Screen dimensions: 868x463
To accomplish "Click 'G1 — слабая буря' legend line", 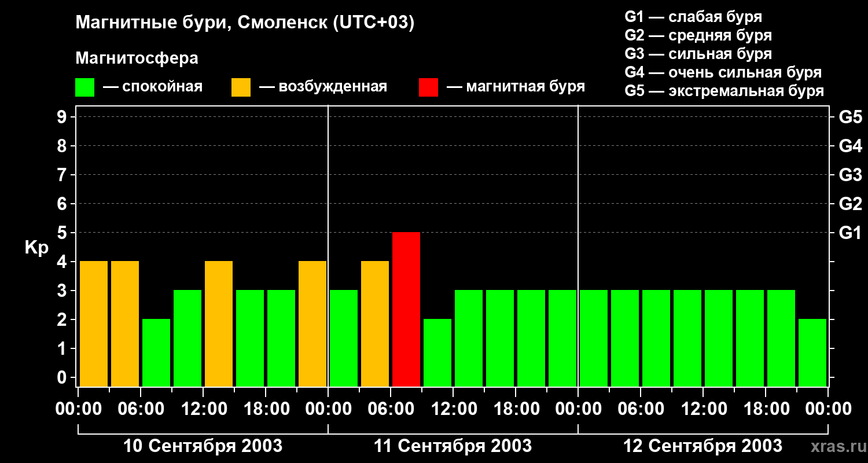I will pos(693,17).
